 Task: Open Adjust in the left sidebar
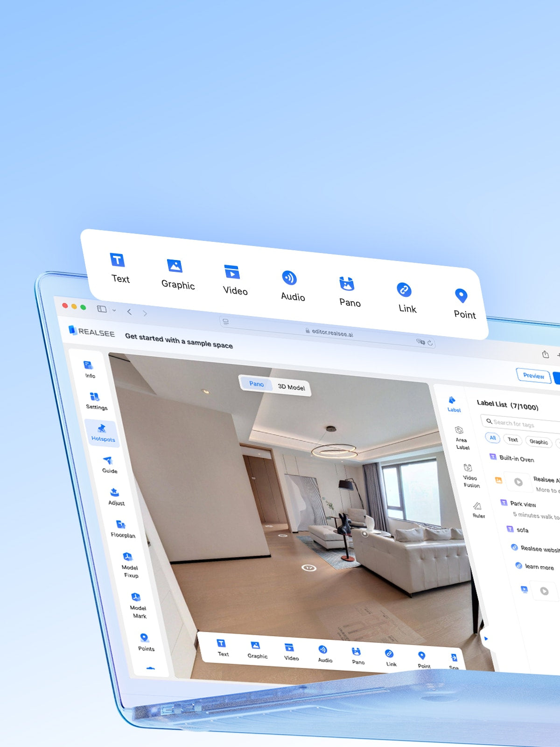[x=116, y=497]
